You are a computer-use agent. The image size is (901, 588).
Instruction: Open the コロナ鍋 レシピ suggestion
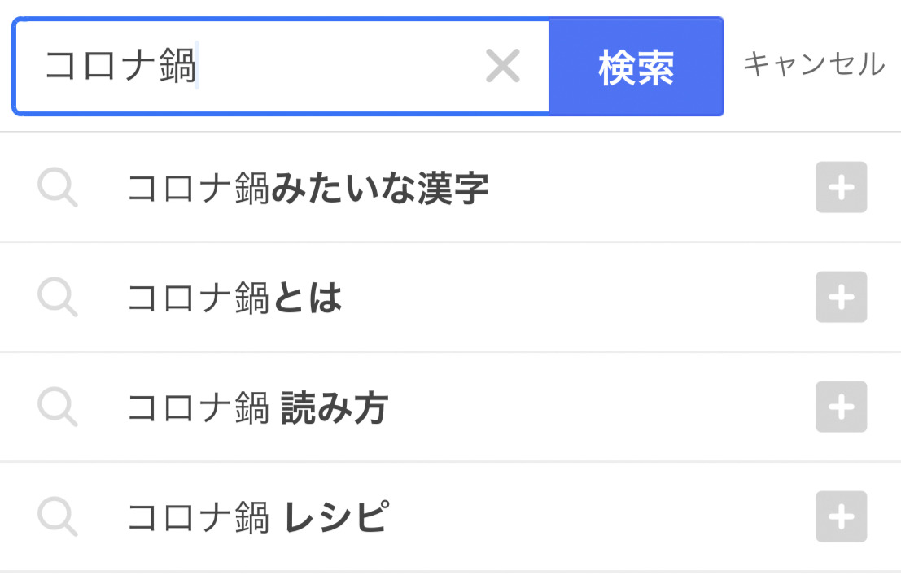click(x=257, y=518)
